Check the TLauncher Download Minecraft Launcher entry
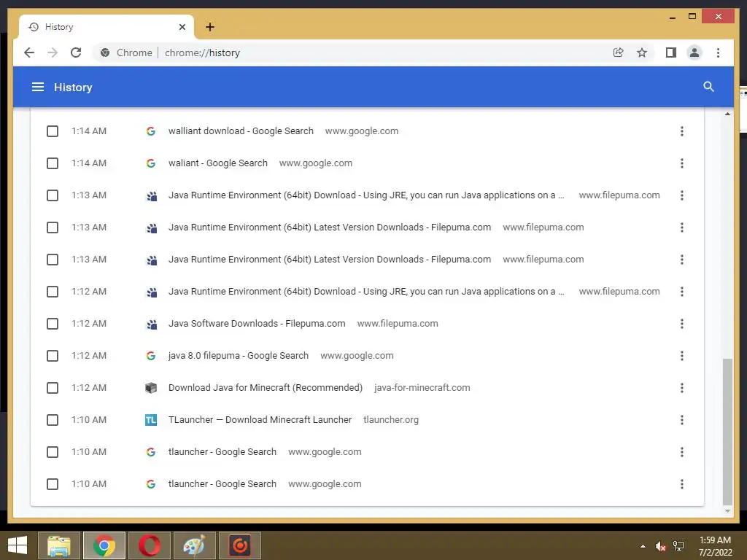The image size is (747, 560). 53,420
